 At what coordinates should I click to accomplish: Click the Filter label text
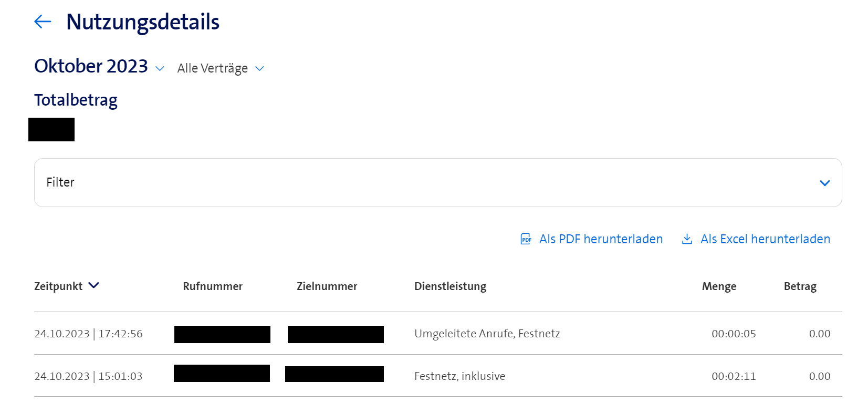60,182
